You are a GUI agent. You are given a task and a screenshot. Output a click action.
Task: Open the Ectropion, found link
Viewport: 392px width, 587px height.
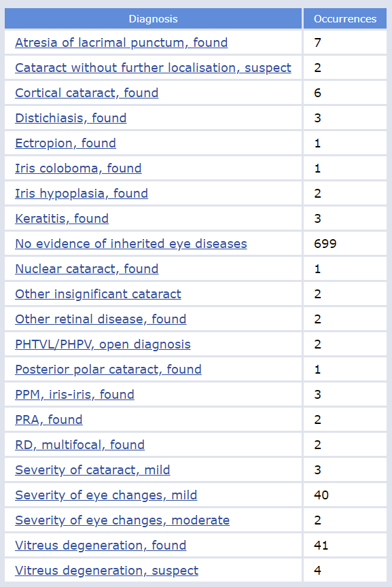coord(65,143)
